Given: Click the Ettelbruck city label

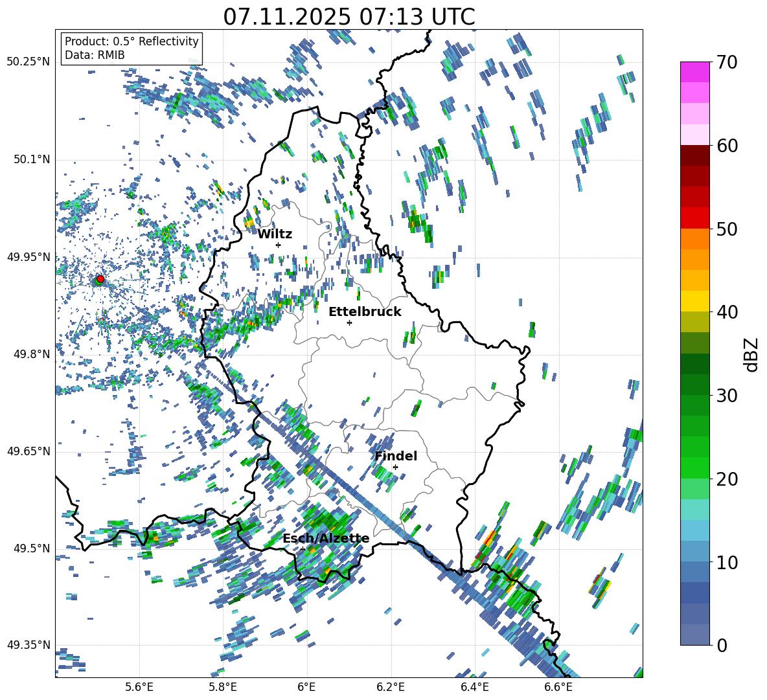Looking at the screenshot, I should [x=365, y=312].
